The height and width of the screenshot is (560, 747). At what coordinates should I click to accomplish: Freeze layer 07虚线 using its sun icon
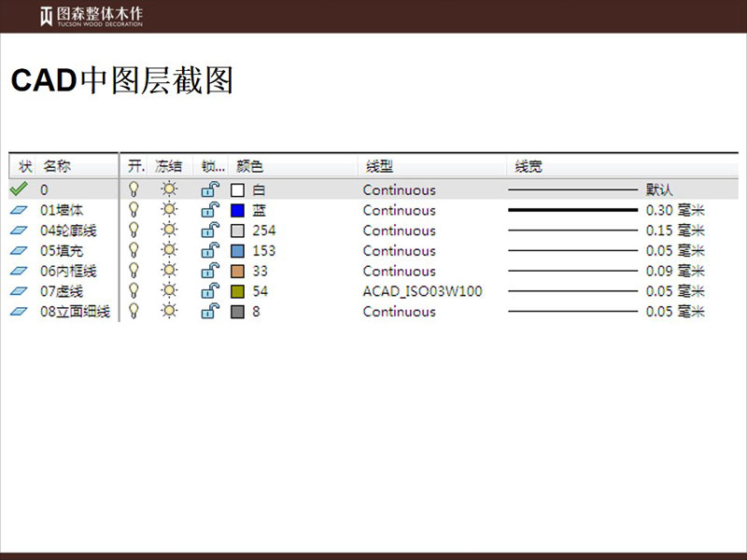point(168,291)
